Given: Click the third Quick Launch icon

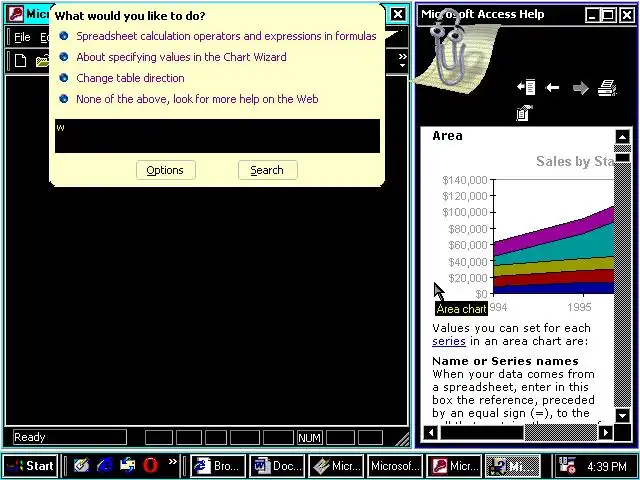Looking at the screenshot, I should [128, 465].
